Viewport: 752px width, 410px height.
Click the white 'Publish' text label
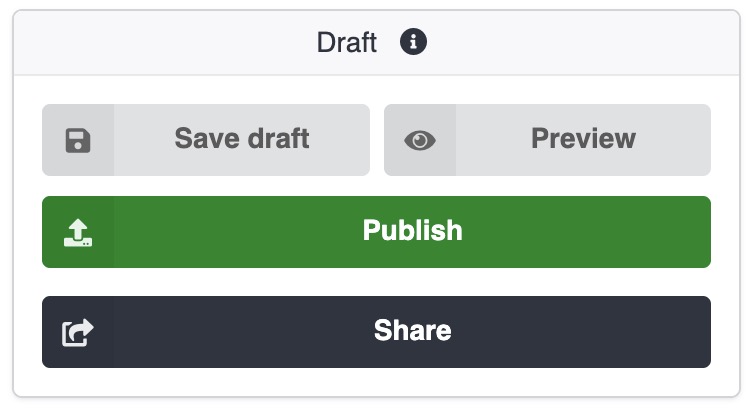(x=412, y=231)
